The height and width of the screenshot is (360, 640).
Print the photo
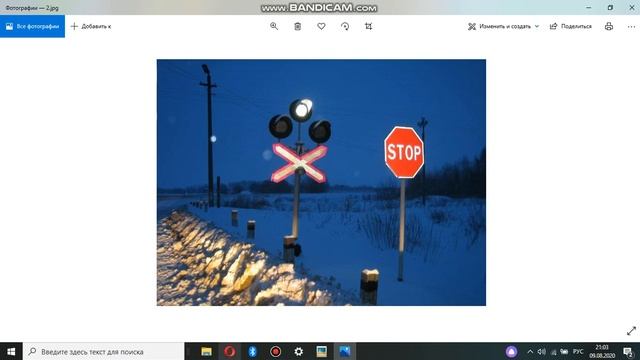609,27
